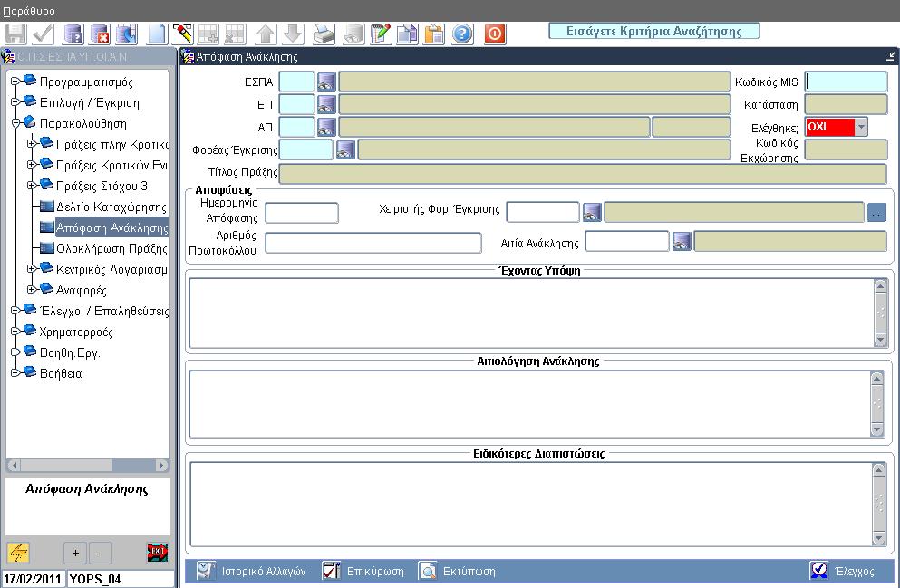Viewport: 900px width, 588px height.
Task: Click the delete row grid icon
Action: [x=235, y=34]
